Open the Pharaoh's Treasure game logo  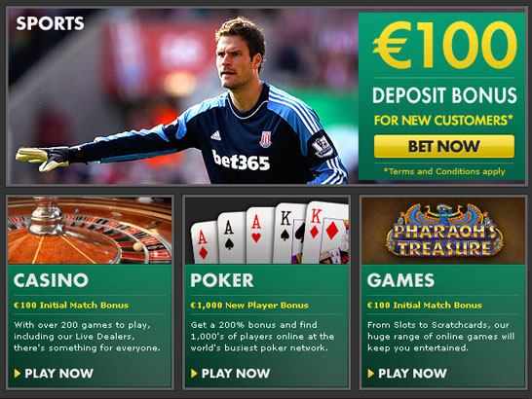(x=443, y=231)
